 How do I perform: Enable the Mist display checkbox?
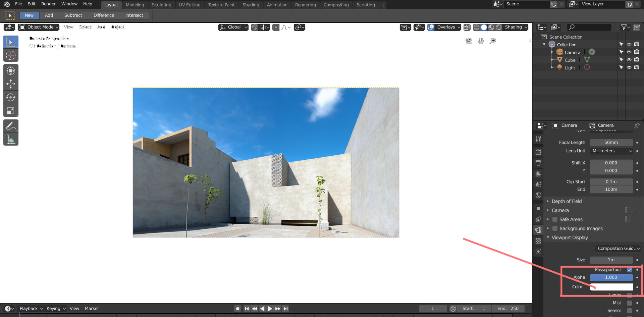pyautogui.click(x=629, y=303)
